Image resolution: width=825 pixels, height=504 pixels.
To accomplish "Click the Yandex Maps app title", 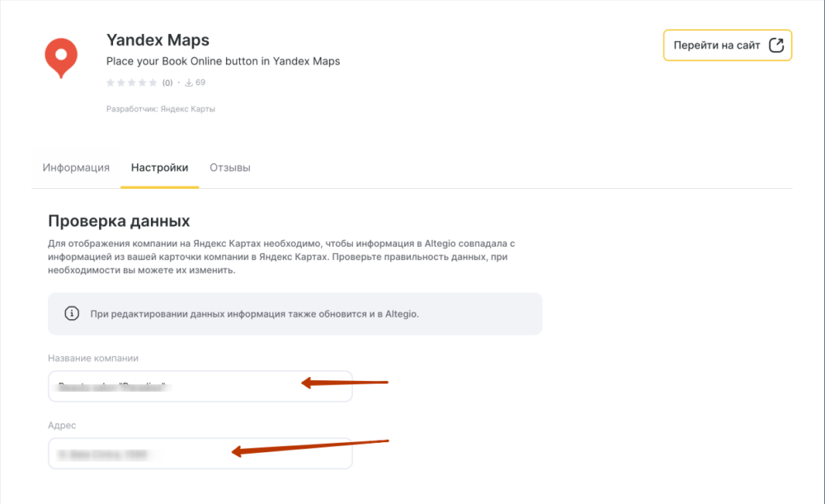I will 158,40.
